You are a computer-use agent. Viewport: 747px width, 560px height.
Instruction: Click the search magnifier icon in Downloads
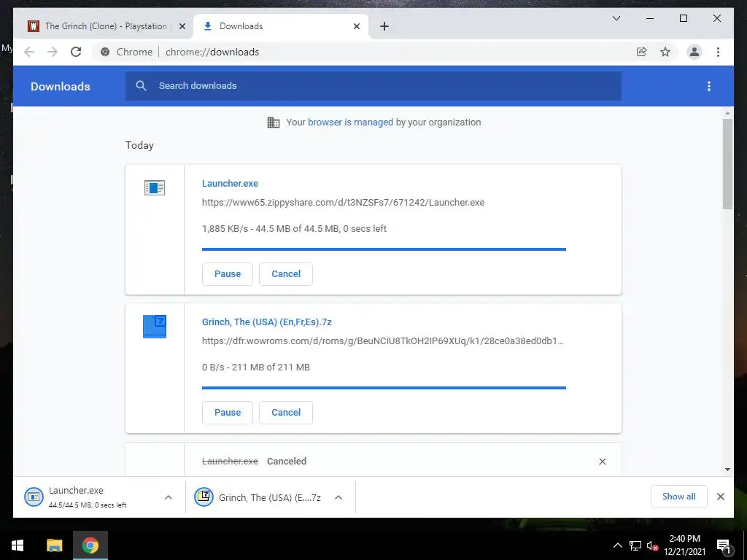coord(141,86)
